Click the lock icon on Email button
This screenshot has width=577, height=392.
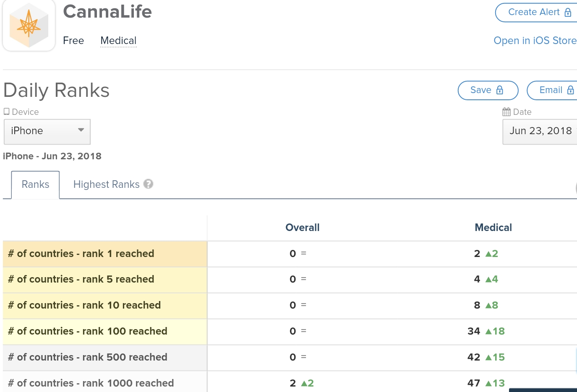pos(570,90)
